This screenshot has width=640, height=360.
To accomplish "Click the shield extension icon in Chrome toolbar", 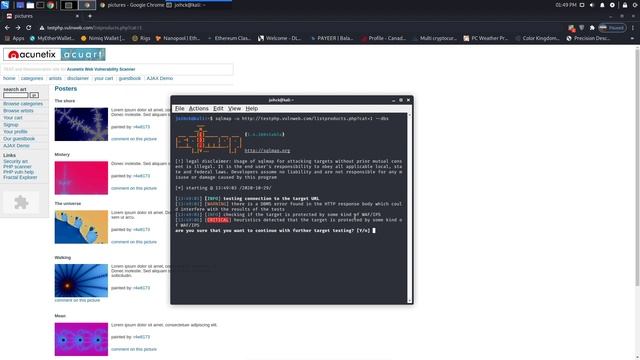I will 582,28.
